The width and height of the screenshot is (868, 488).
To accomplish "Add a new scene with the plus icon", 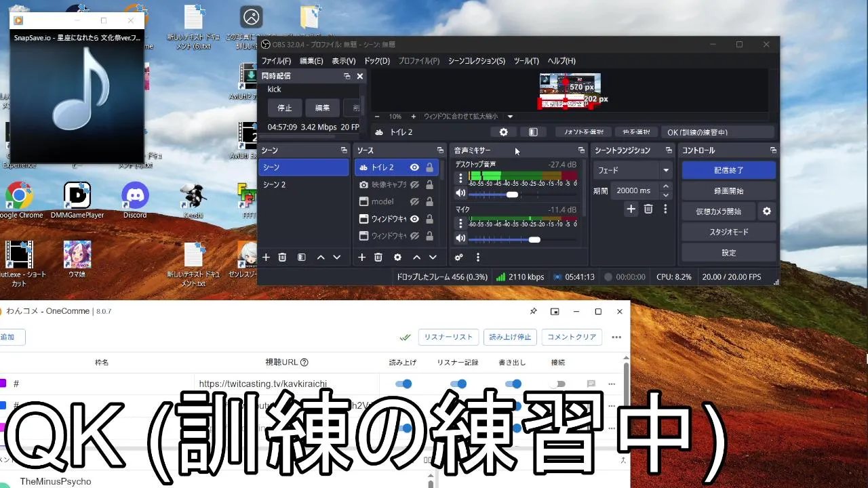I will (267, 258).
